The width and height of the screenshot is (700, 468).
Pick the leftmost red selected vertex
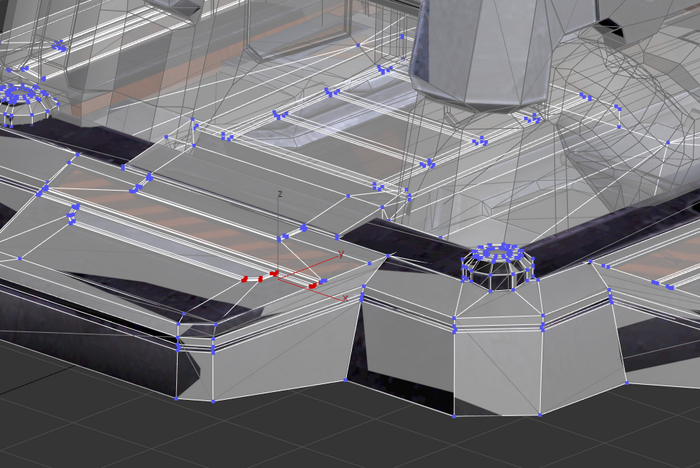pyautogui.click(x=244, y=280)
